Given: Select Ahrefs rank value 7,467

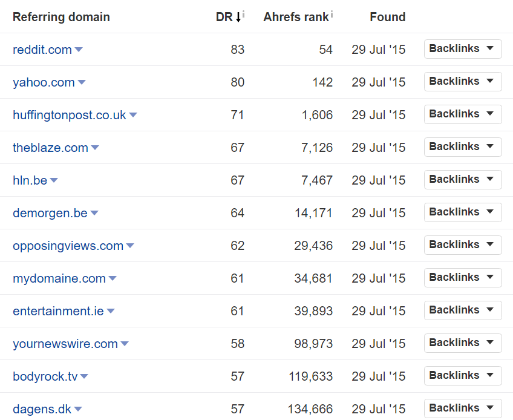Looking at the screenshot, I should pos(318,180).
